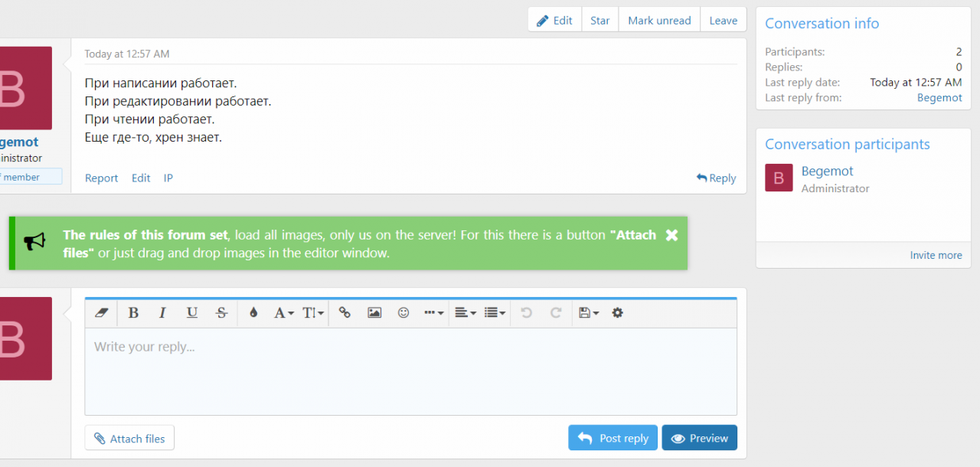This screenshot has width=980, height=467.
Task: Click the Post reply button
Action: [613, 438]
